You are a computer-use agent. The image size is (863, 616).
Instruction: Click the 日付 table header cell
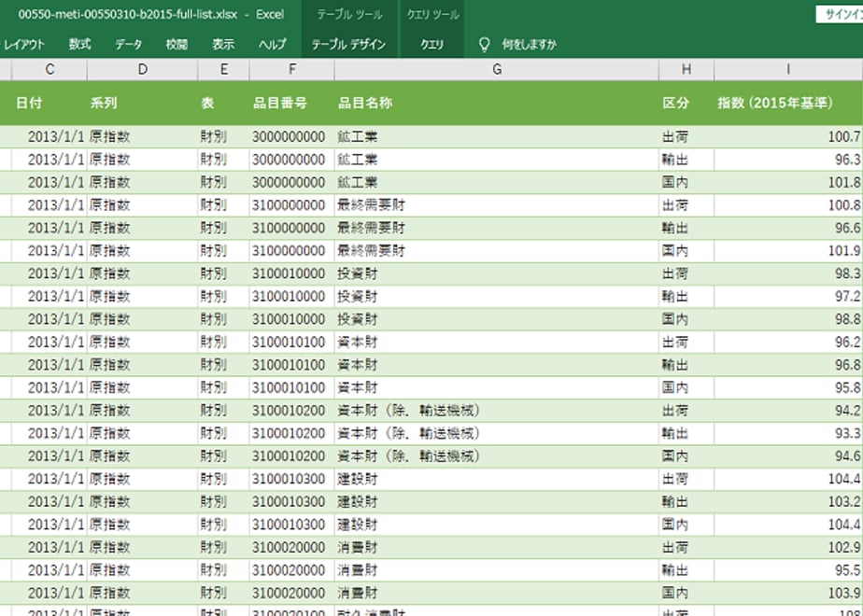point(50,103)
